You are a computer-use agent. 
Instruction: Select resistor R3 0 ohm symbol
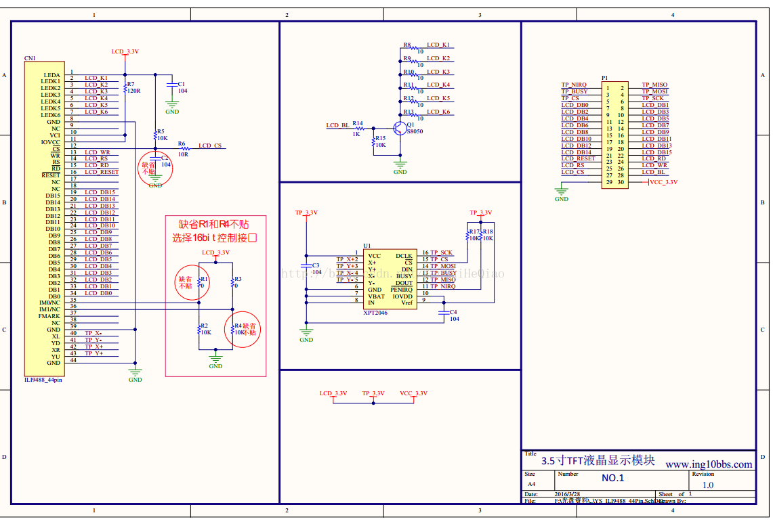click(232, 282)
